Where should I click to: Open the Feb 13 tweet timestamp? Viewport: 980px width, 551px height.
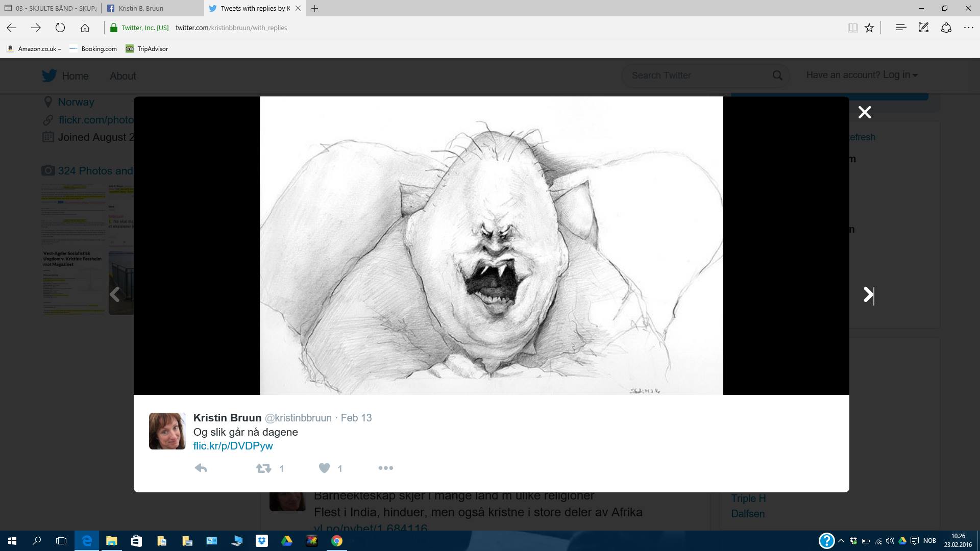[x=356, y=418]
